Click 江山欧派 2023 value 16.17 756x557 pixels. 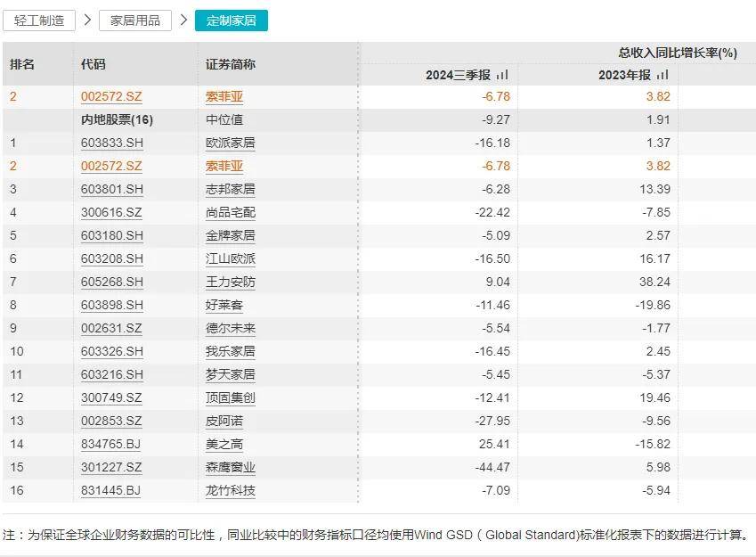pos(654,258)
